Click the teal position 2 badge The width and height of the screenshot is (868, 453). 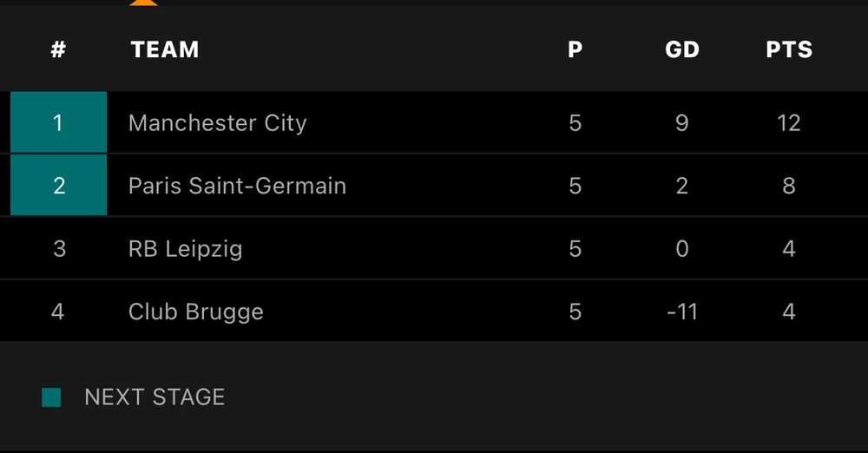(x=58, y=186)
